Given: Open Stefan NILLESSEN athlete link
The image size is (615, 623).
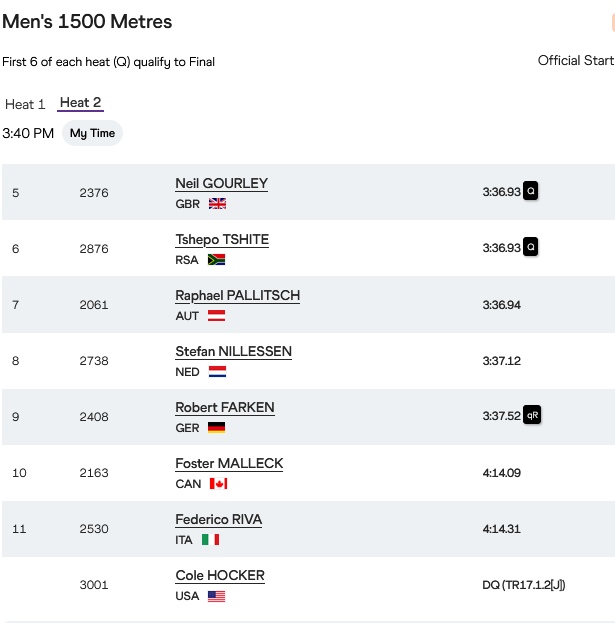Looking at the screenshot, I should click(233, 352).
